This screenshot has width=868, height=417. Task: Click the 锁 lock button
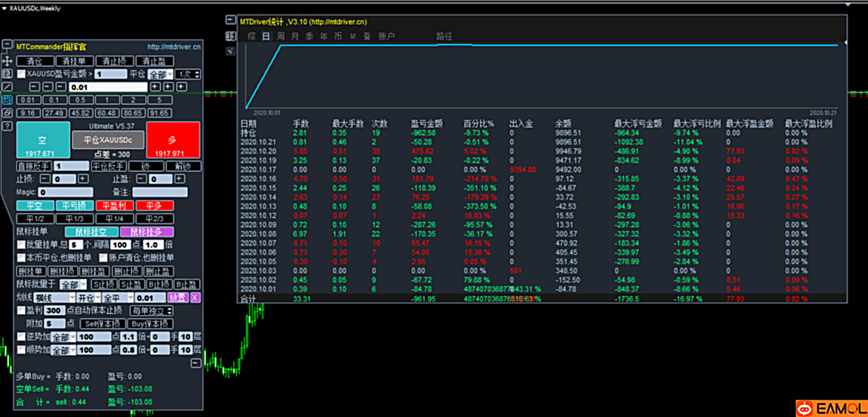click(x=146, y=166)
